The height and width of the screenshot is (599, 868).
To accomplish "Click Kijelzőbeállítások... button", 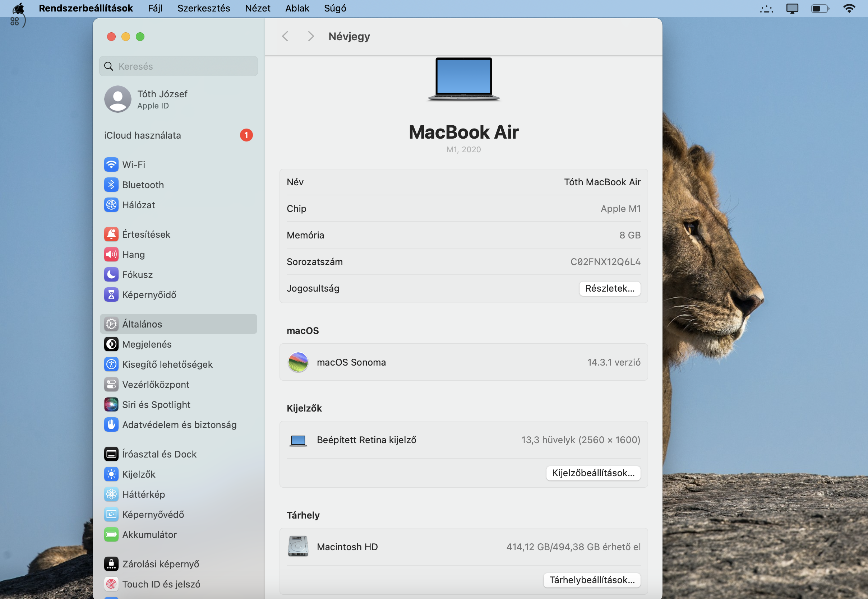I will pyautogui.click(x=593, y=473).
